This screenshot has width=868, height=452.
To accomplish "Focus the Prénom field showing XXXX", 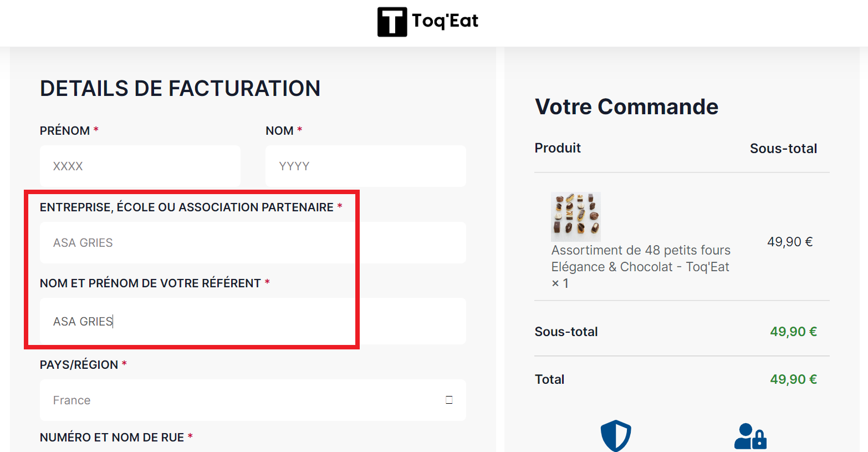I will pyautogui.click(x=140, y=166).
